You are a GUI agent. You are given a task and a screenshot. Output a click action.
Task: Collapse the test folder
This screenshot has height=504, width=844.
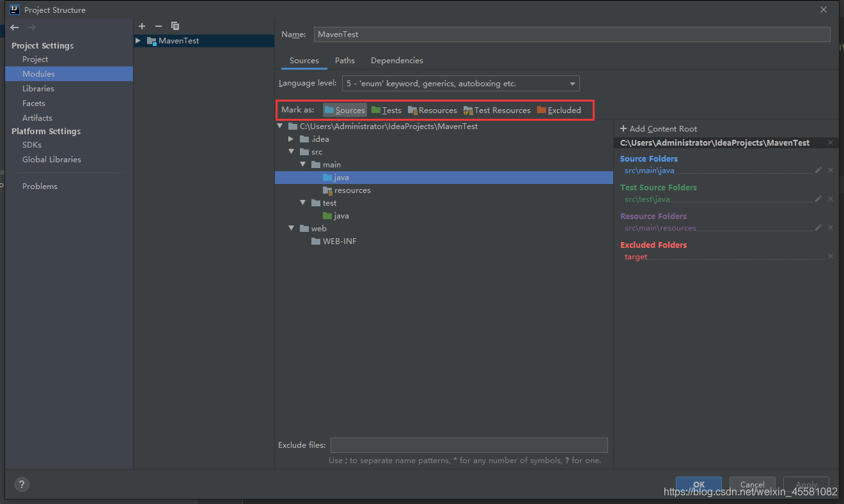pos(303,203)
